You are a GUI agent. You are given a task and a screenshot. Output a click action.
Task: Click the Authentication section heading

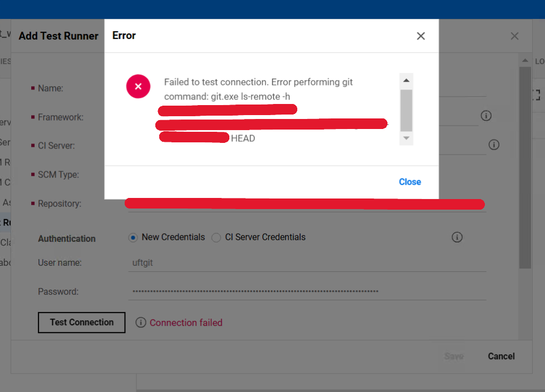(67, 239)
